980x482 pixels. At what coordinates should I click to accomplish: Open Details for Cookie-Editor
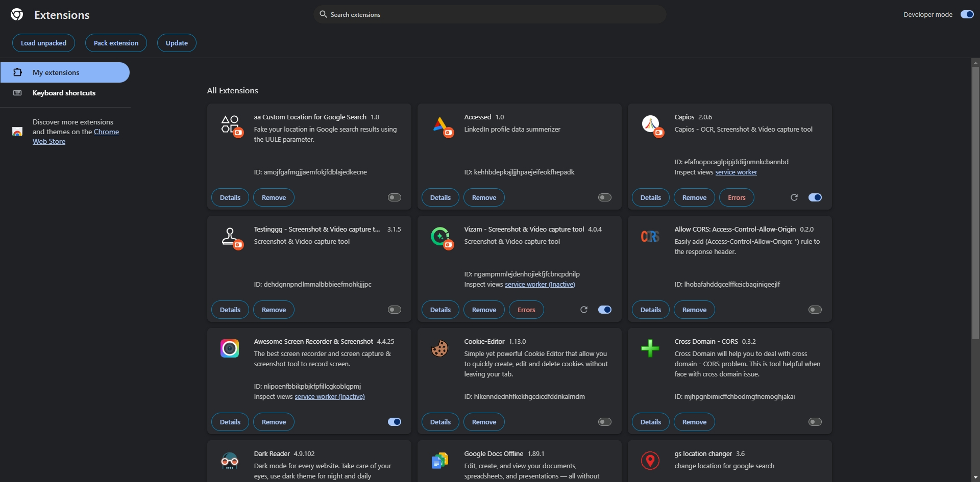click(440, 422)
